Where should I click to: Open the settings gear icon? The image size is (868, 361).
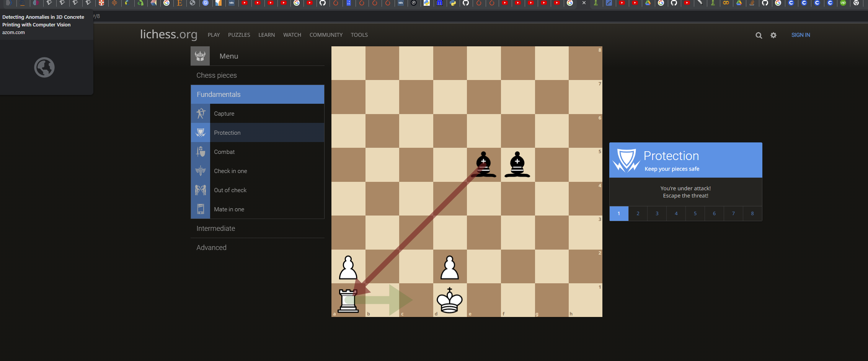tap(773, 35)
